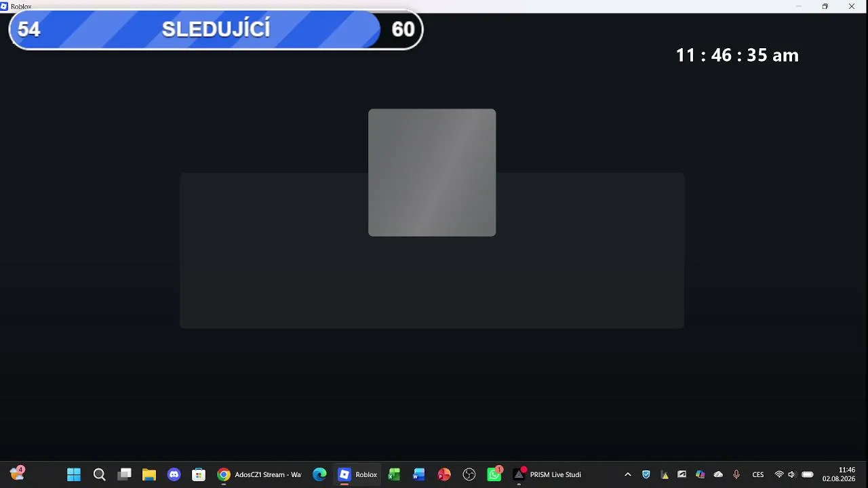Viewport: 868px width, 488px height.
Task: Click the 11 : 46 : 35 am clock overlay
Action: click(737, 56)
